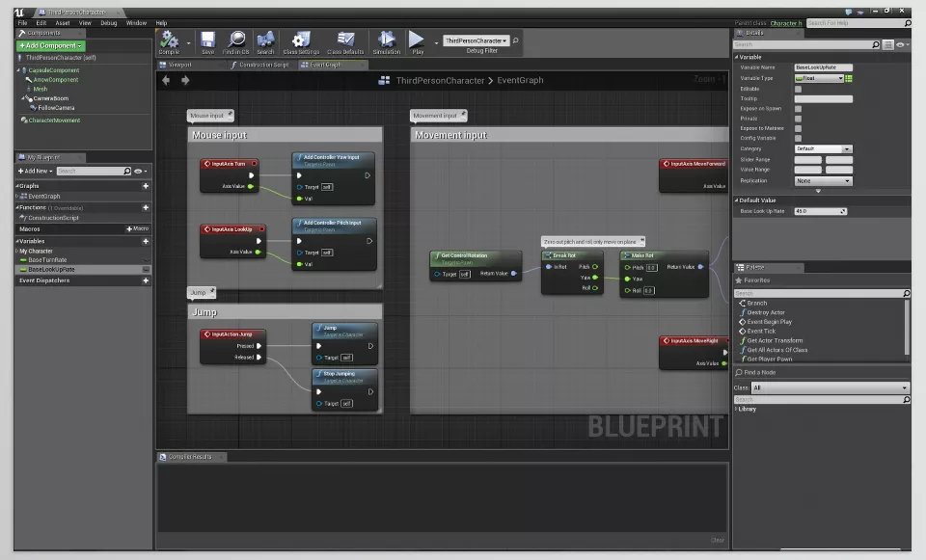Screen dimensions: 926x560
Task: Add a new graph with plus icon
Action: (x=146, y=186)
